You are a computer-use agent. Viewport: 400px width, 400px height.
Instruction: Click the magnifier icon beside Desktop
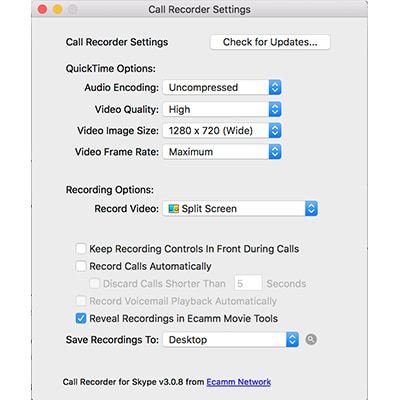click(x=311, y=340)
